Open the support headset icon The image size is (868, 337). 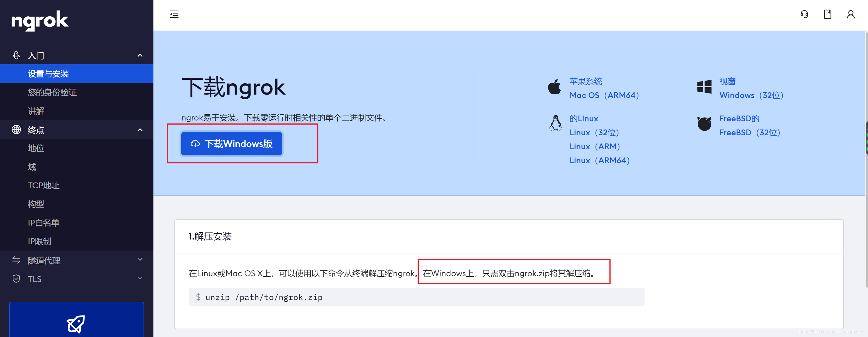tap(804, 15)
